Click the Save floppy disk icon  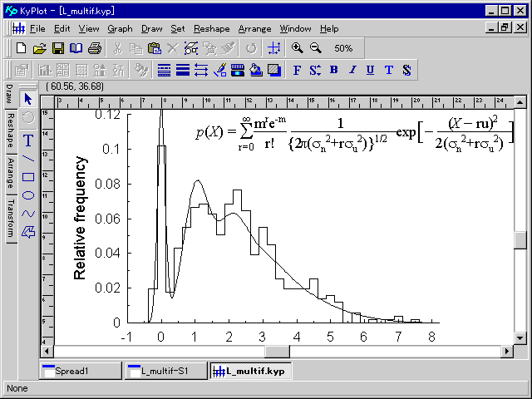[58, 48]
